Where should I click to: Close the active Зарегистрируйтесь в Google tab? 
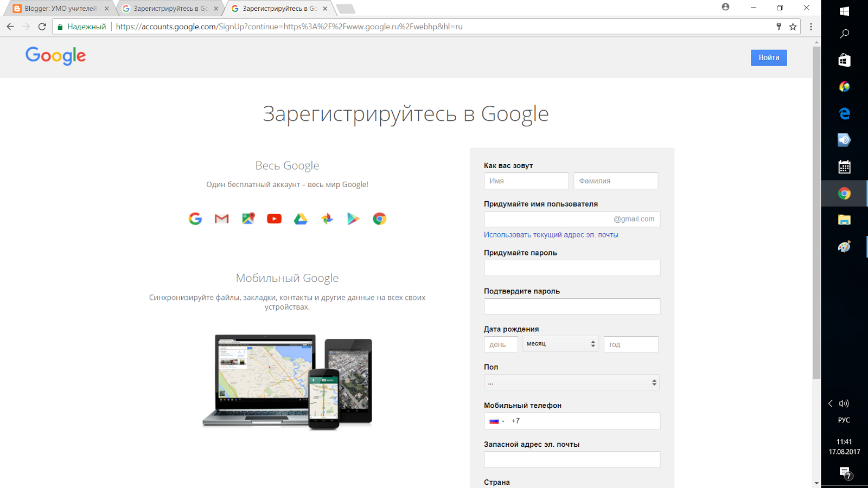325,9
